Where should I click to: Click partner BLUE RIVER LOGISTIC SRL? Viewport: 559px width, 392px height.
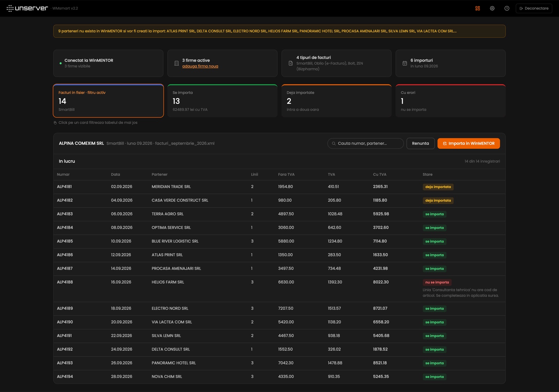175,241
